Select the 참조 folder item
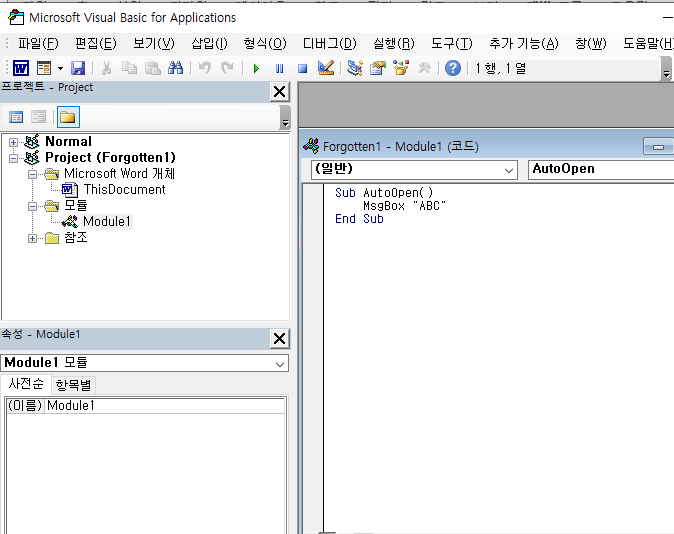The image size is (674, 534). 76,237
